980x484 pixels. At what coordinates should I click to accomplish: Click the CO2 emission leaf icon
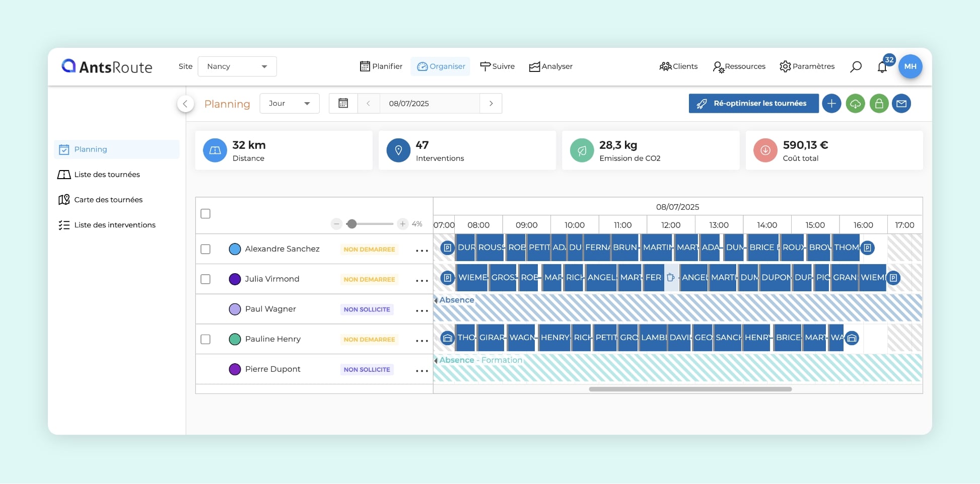point(582,150)
